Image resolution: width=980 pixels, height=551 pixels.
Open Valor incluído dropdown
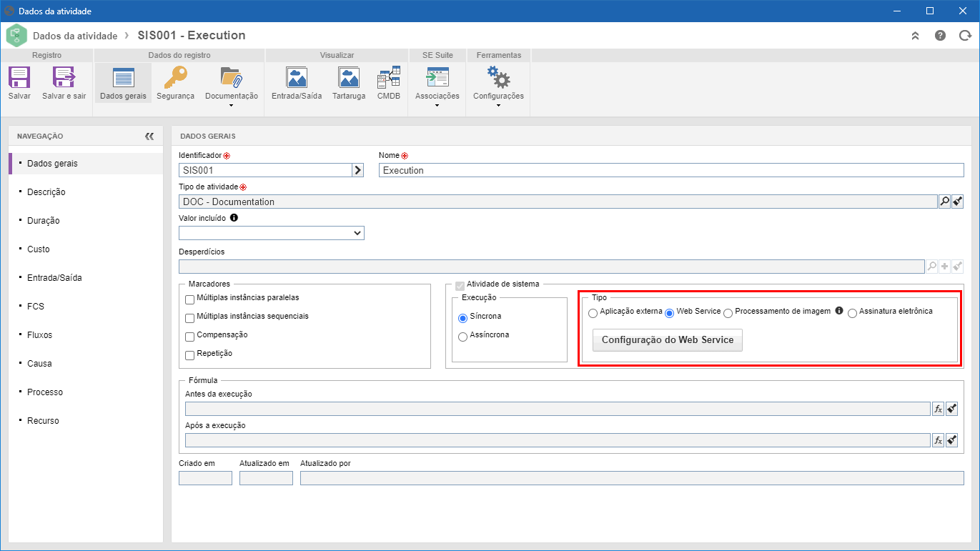(x=272, y=233)
